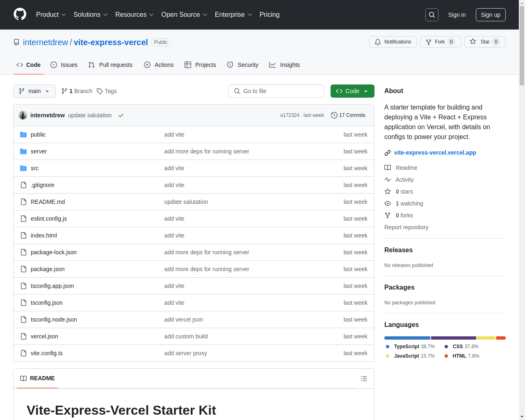Open the Security tab
Image resolution: width=525 pixels, height=420 pixels.
tap(243, 65)
